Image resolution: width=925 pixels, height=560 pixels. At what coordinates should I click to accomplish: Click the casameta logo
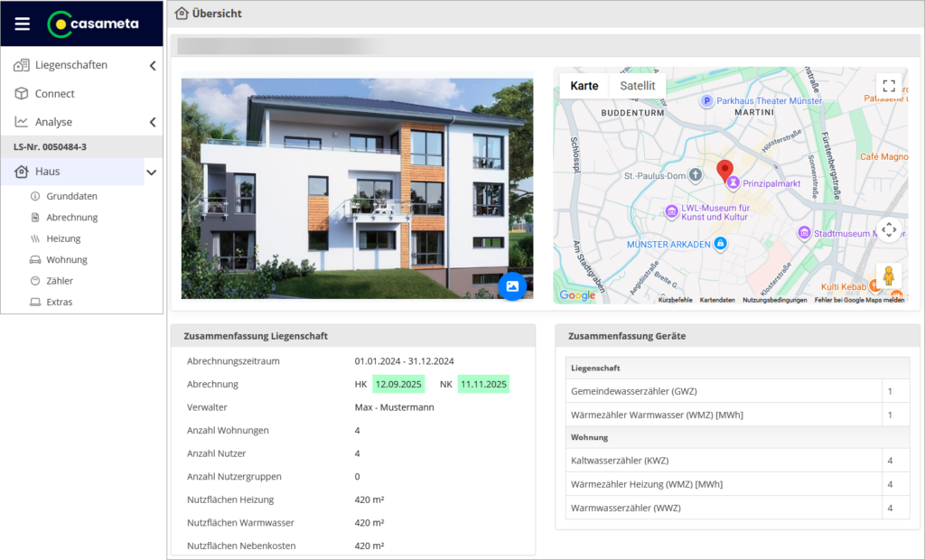[93, 23]
